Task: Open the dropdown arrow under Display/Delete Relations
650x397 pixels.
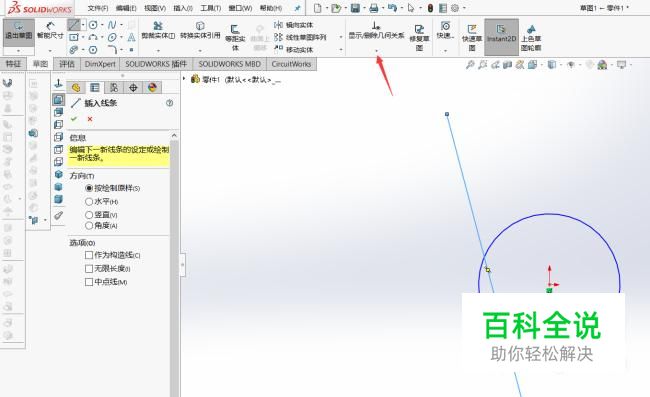Action: pos(376,51)
